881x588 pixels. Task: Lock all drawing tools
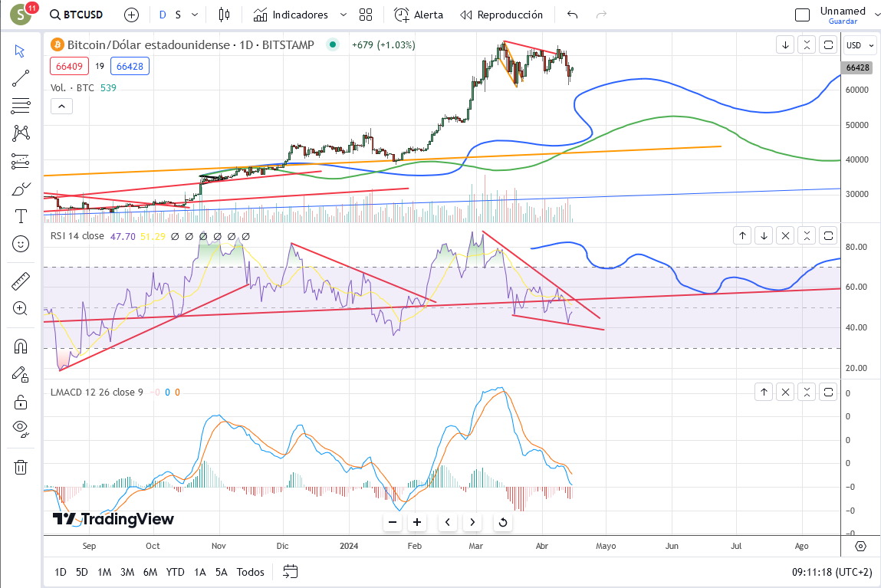click(20, 402)
